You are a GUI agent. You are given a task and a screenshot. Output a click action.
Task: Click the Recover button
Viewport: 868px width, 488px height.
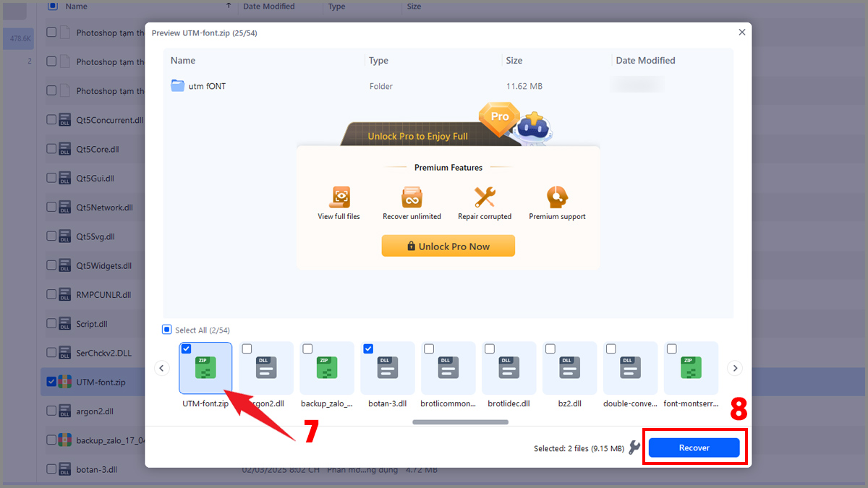(694, 447)
